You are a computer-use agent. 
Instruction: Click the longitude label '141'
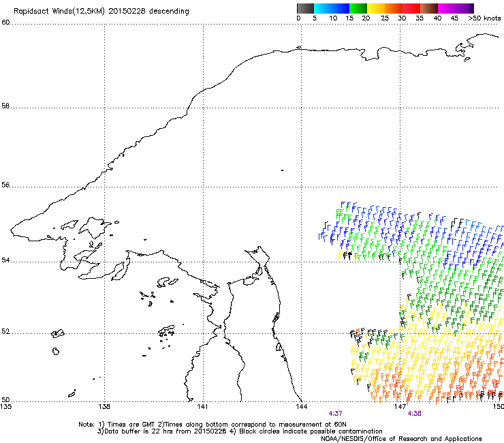(202, 406)
